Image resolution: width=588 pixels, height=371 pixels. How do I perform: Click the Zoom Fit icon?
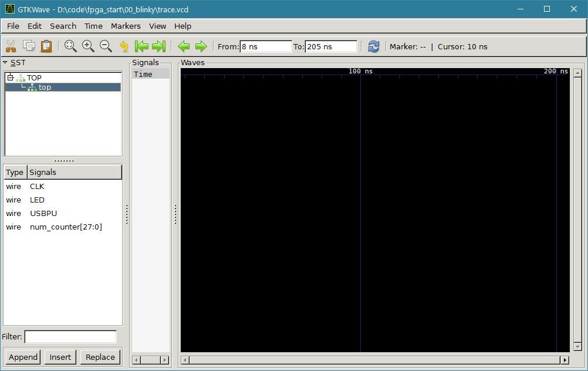pos(70,46)
